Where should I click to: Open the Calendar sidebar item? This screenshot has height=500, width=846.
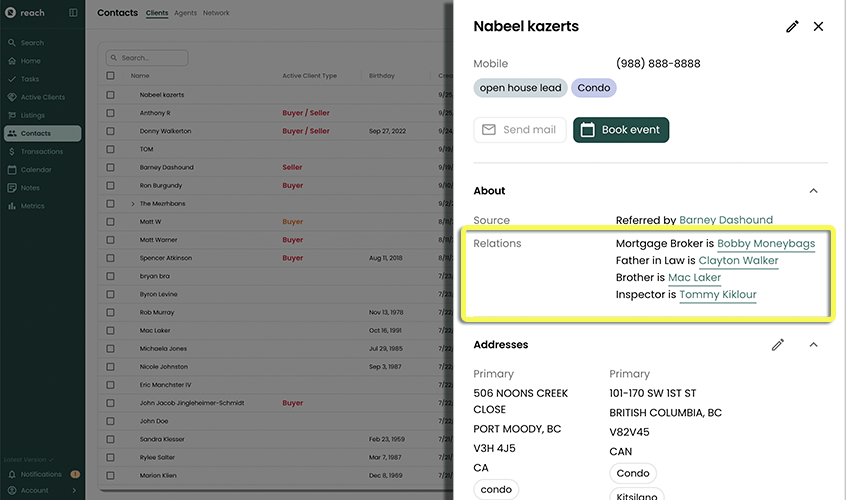(x=36, y=170)
